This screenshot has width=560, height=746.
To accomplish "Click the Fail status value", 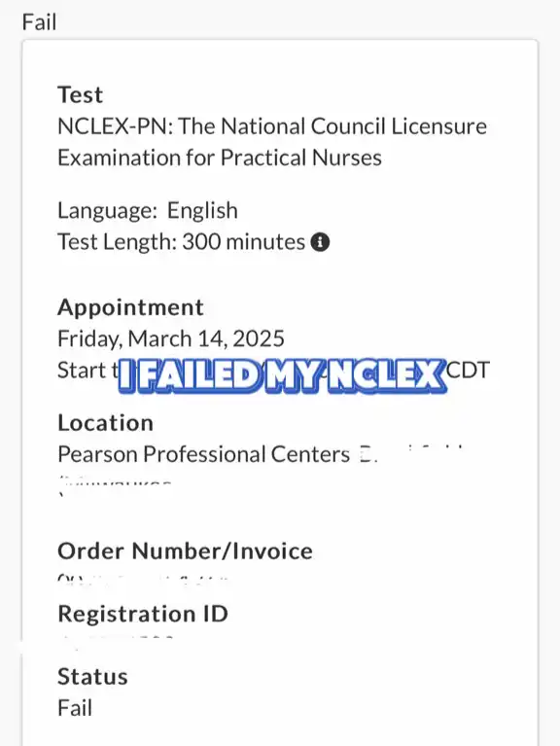I will point(75,708).
